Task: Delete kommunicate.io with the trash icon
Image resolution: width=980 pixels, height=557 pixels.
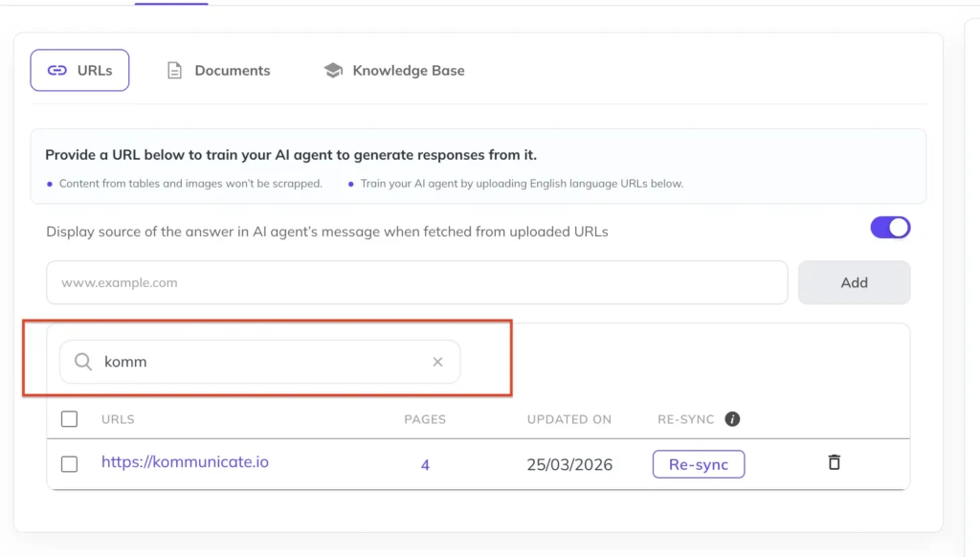Action: [835, 462]
